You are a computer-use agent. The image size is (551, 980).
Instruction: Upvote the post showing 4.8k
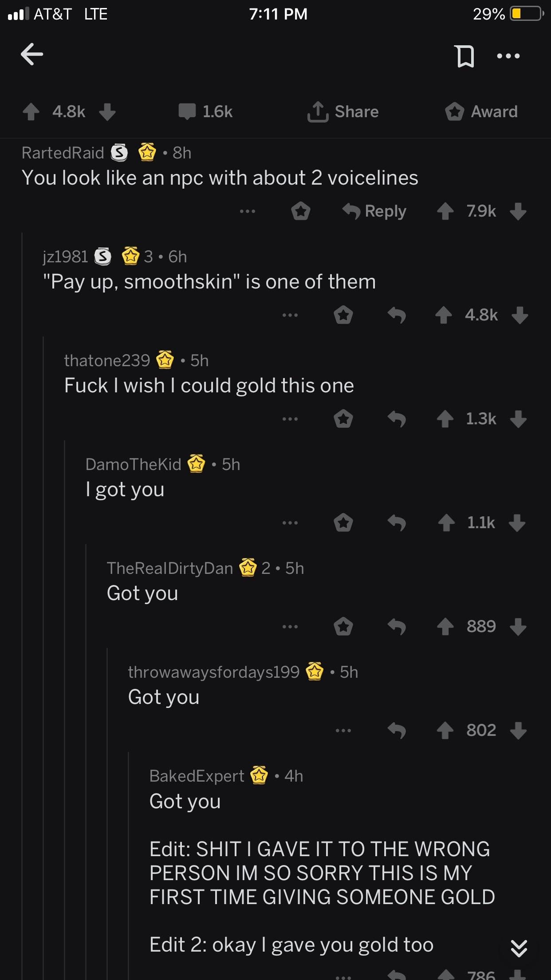[x=31, y=112]
